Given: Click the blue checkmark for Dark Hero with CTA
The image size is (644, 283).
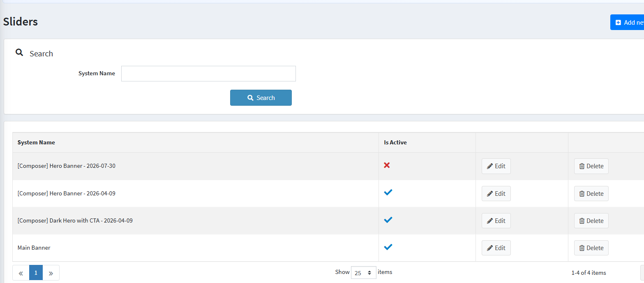Looking at the screenshot, I should pyautogui.click(x=388, y=220).
